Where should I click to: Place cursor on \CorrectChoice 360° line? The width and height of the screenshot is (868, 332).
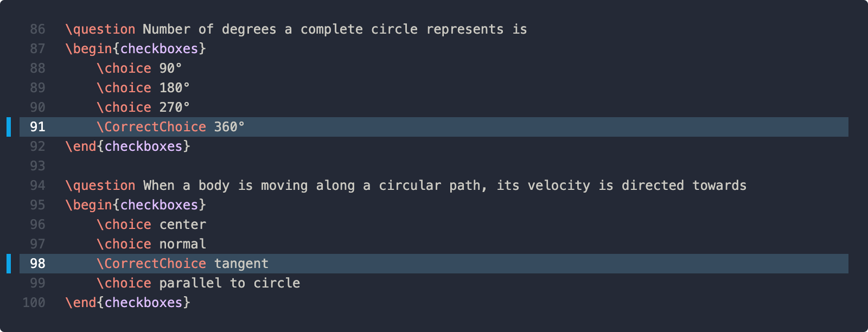[x=434, y=127]
